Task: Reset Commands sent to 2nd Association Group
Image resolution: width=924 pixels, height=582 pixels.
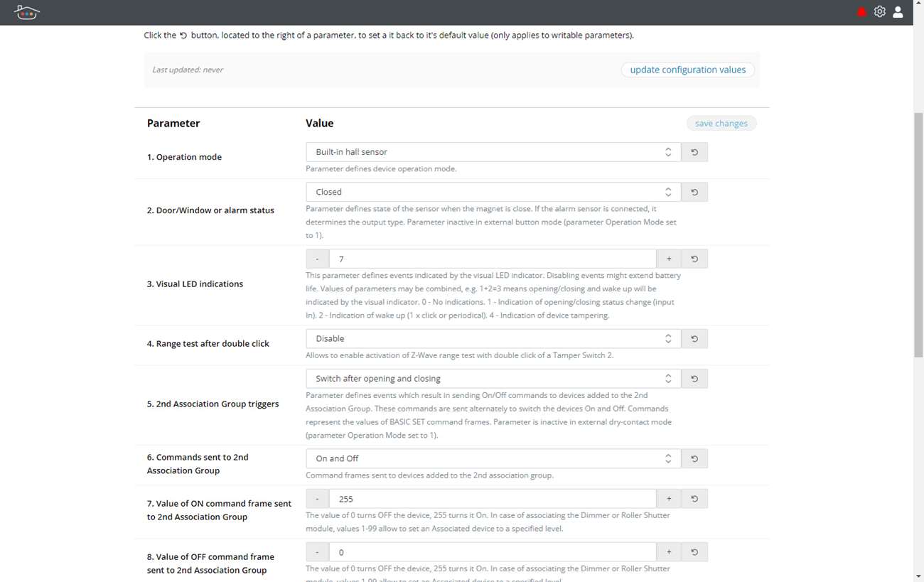Action: 694,459
